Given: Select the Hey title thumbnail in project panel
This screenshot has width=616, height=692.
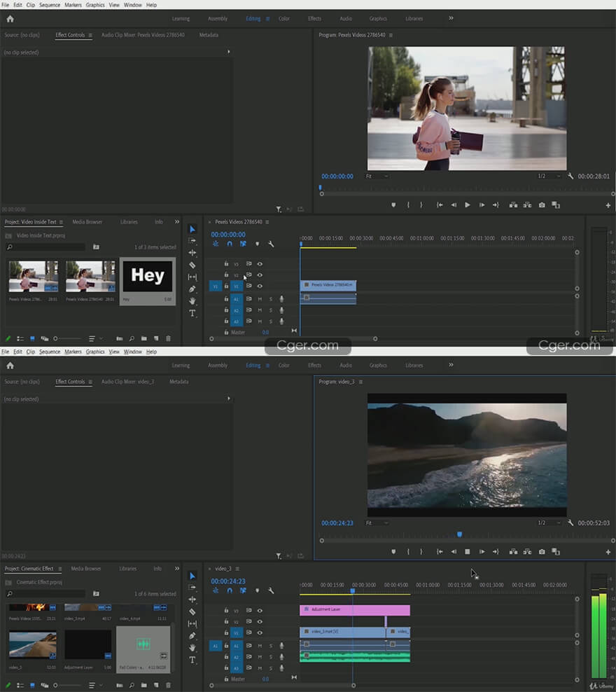Looking at the screenshot, I should click(x=147, y=276).
